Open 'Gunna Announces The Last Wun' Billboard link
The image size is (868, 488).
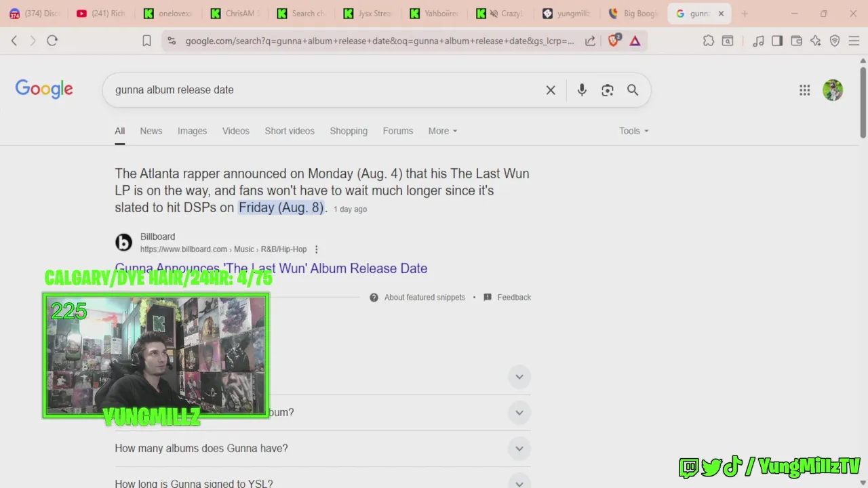coord(271,268)
